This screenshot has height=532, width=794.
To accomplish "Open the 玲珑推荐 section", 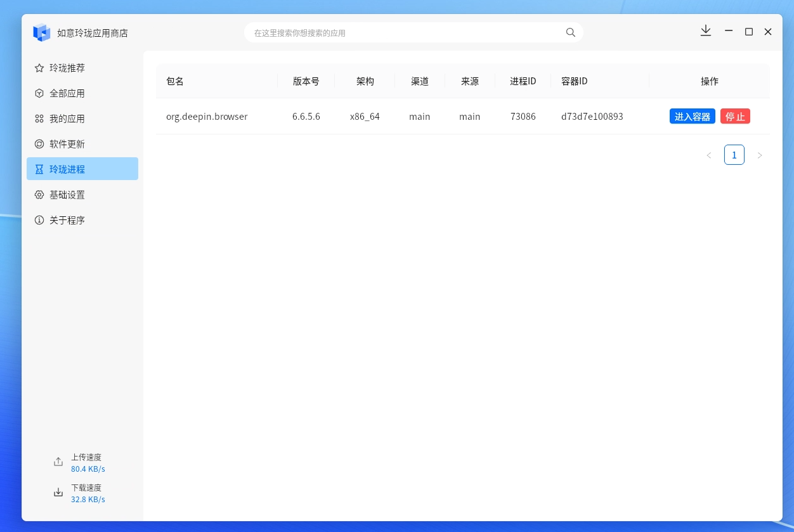I will pyautogui.click(x=82, y=68).
